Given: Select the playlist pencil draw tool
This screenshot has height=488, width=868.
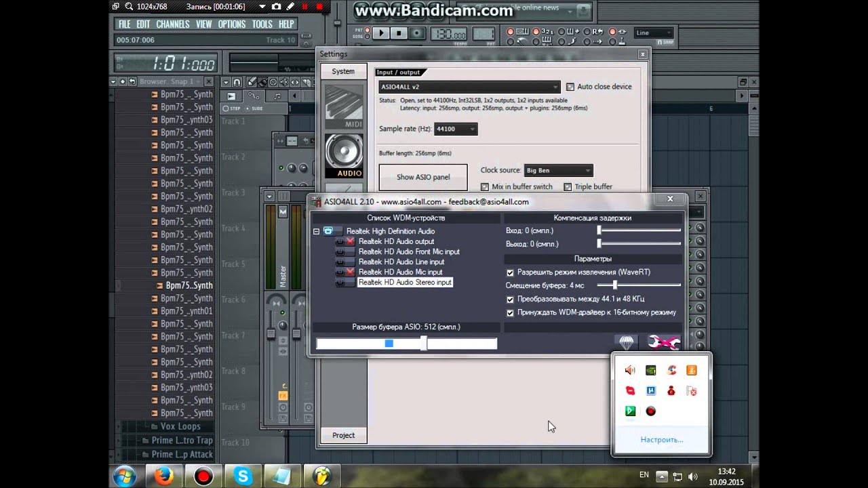Looking at the screenshot, I should 252,82.
